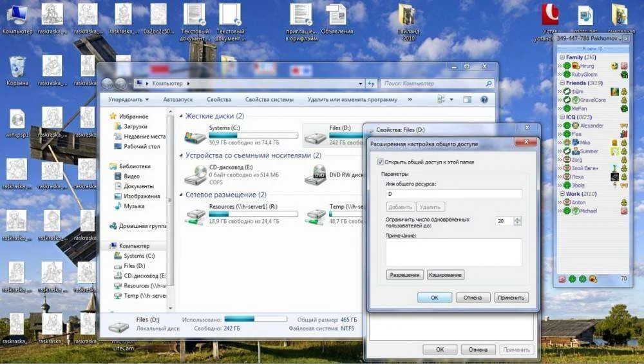
Task: Click Hirurg's status icon in ICQ list
Action: point(567,66)
